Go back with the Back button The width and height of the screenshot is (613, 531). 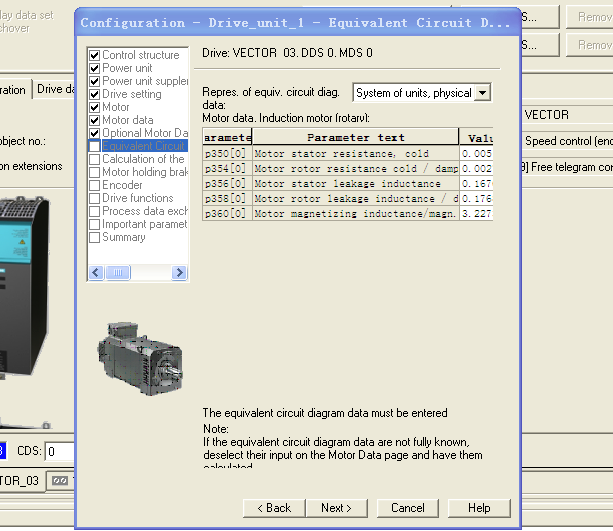[272, 508]
